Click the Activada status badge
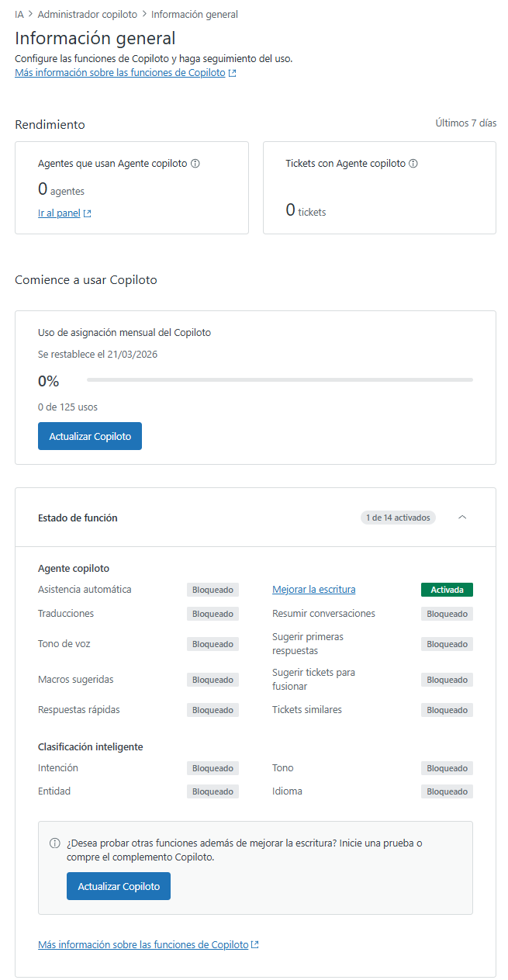508x980 pixels. [447, 590]
